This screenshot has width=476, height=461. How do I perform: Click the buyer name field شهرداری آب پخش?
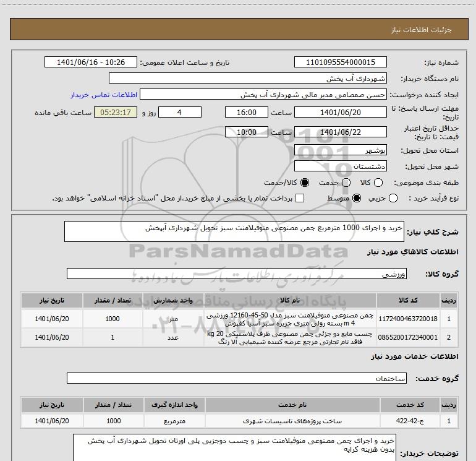pyautogui.click(x=248, y=78)
